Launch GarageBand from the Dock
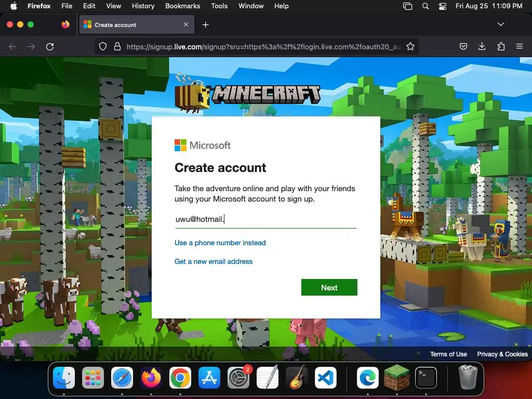This screenshot has width=532, height=399. tap(297, 378)
